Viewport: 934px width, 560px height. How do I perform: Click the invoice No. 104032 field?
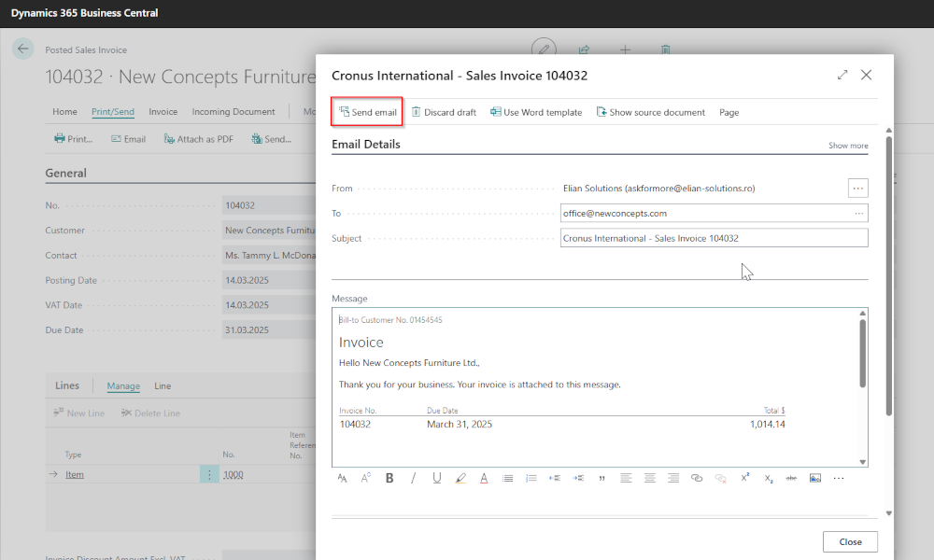click(269, 205)
